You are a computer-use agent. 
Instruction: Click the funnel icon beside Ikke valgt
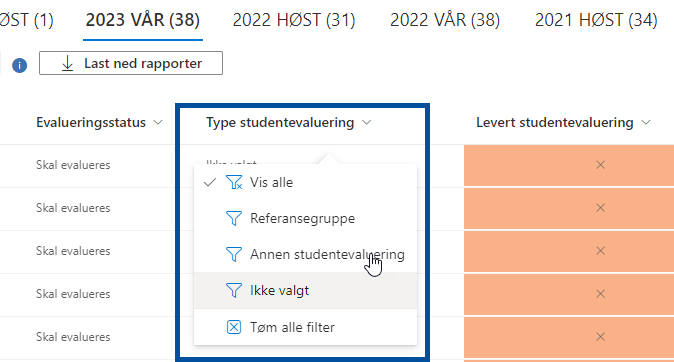pos(234,290)
